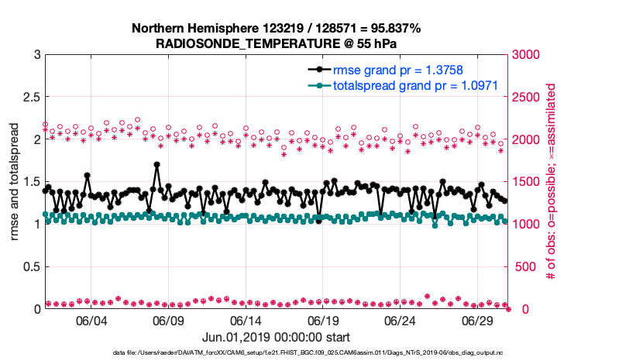Click the 06/09 date tick label
The height and width of the screenshot is (364, 643).
(167, 321)
